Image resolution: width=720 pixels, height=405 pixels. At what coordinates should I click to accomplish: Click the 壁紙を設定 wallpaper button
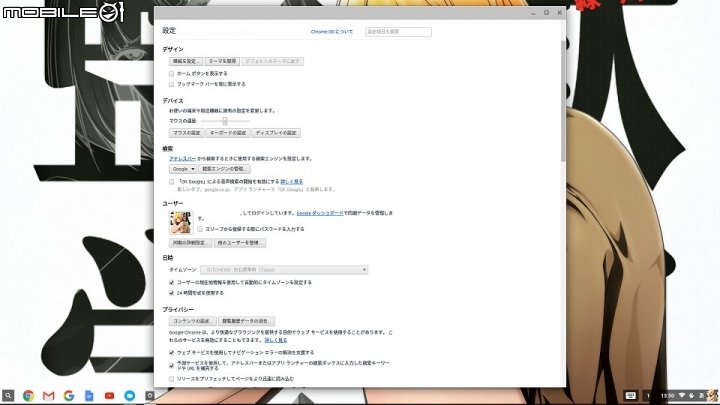coord(186,61)
